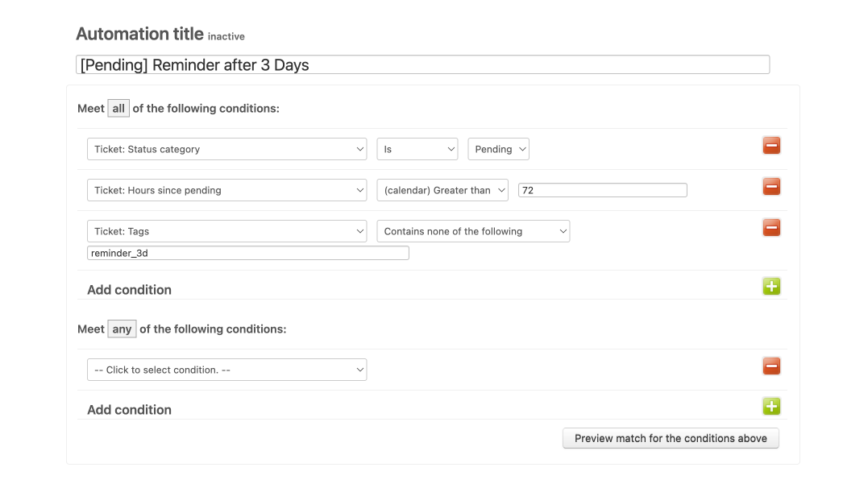The height and width of the screenshot is (488, 868).
Task: Remove the Status category condition row
Action: click(x=771, y=146)
